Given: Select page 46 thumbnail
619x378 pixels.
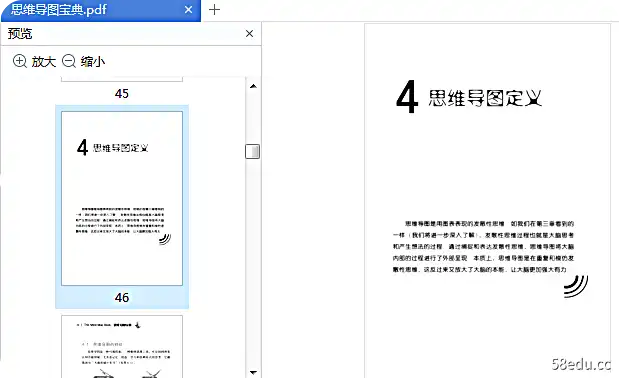Looking at the screenshot, I should [x=122, y=198].
